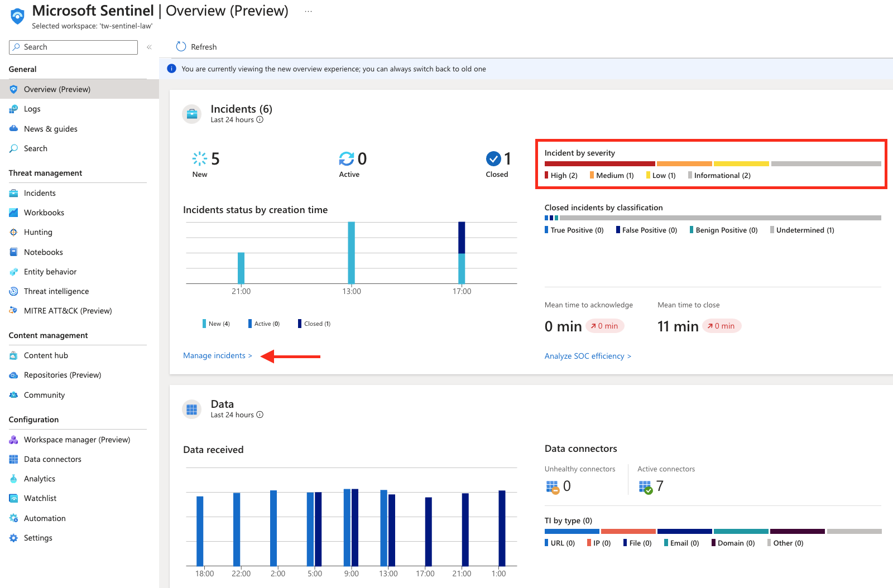Click the Settings gear icon
893x588 pixels.
point(13,538)
